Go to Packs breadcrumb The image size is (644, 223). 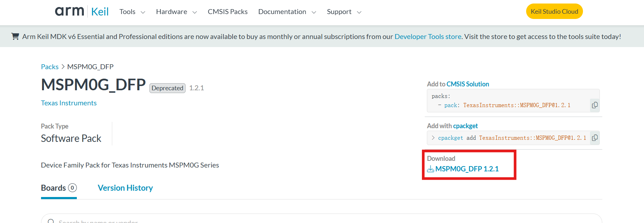click(50, 67)
